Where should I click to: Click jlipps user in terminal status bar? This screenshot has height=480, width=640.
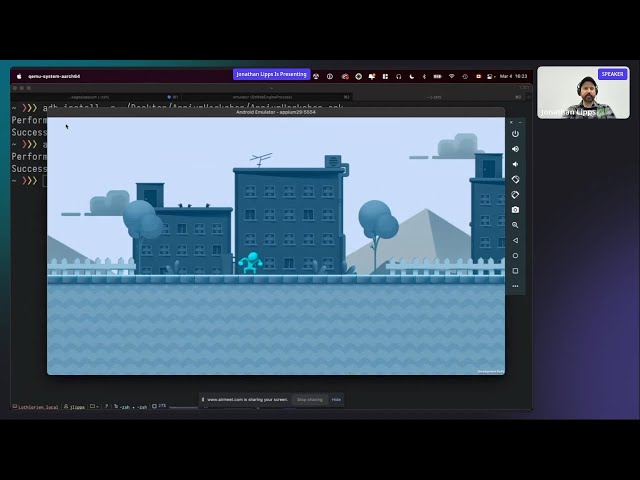pos(75,407)
